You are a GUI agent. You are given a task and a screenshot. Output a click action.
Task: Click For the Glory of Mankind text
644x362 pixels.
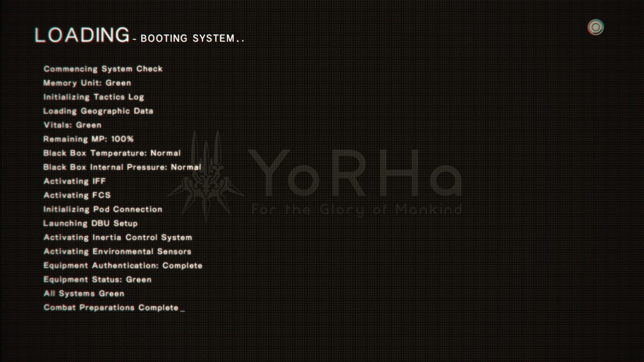pos(357,210)
